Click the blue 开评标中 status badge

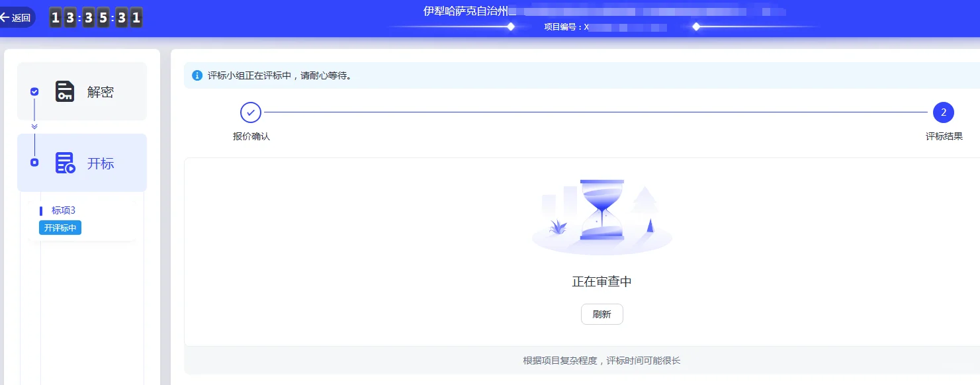[x=60, y=228]
